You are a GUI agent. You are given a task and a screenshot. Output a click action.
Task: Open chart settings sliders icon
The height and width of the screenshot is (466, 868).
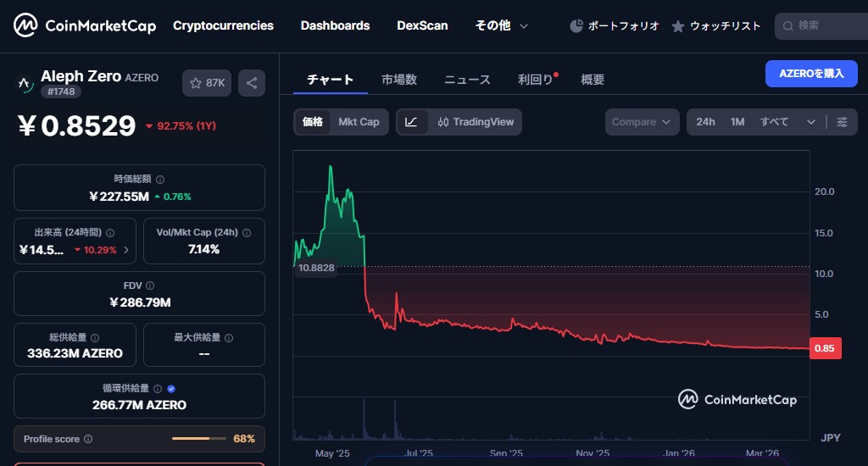[x=842, y=122]
